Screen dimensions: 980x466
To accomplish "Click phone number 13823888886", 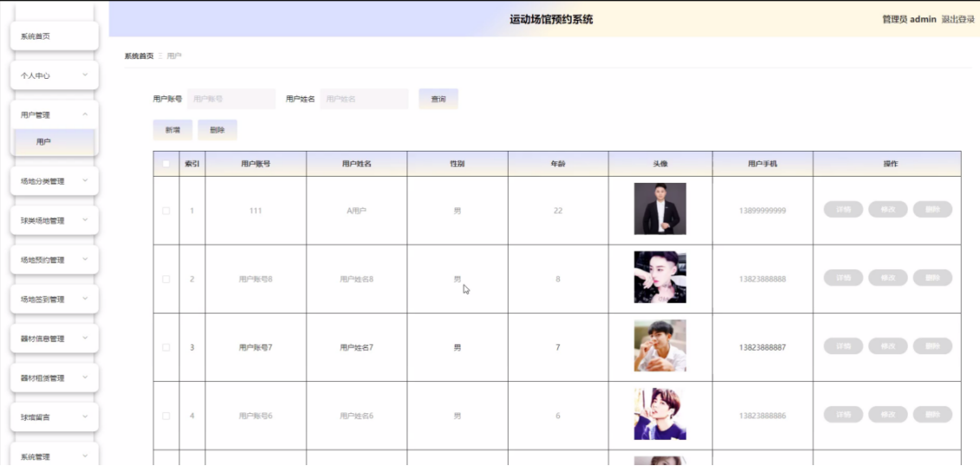I will pyautogui.click(x=763, y=416).
